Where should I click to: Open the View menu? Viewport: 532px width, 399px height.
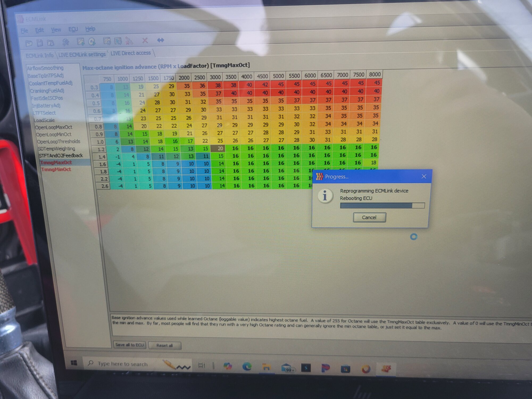56,30
